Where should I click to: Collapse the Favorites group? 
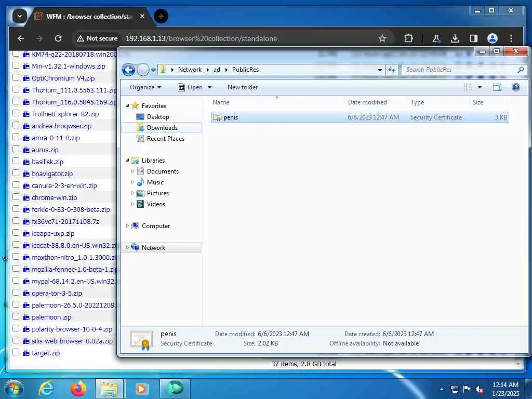tap(127, 106)
